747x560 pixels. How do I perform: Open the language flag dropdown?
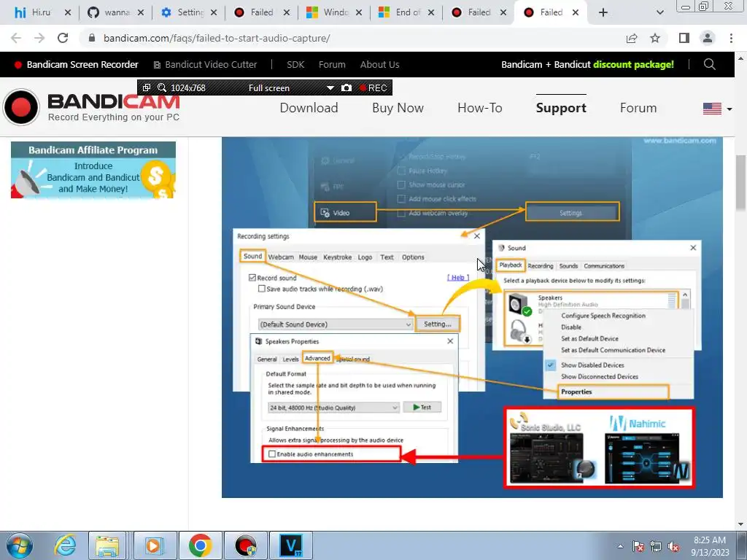(x=718, y=109)
